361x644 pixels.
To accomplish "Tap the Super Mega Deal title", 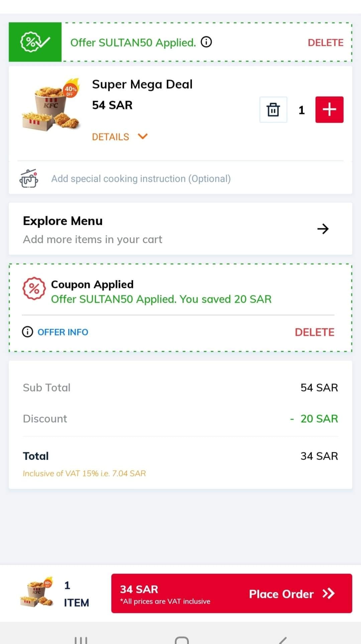I will coord(142,84).
